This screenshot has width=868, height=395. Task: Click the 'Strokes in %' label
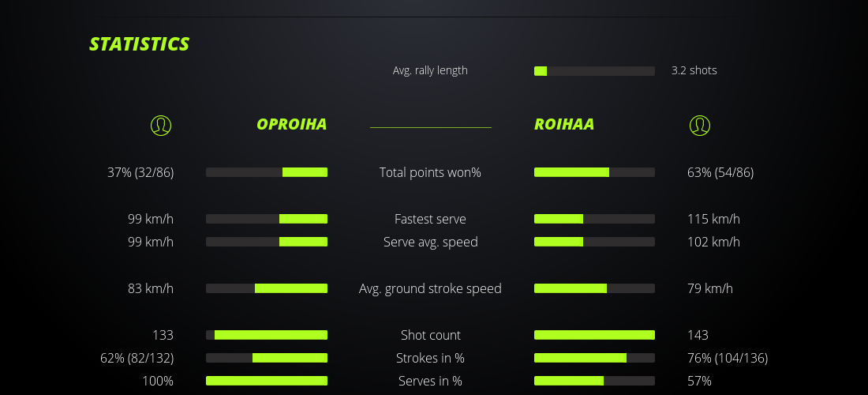[430, 358]
